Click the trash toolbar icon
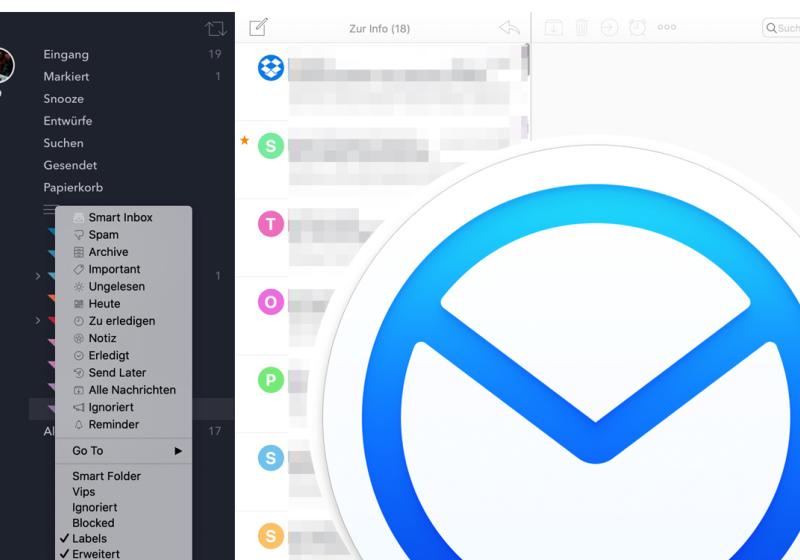 click(582, 28)
